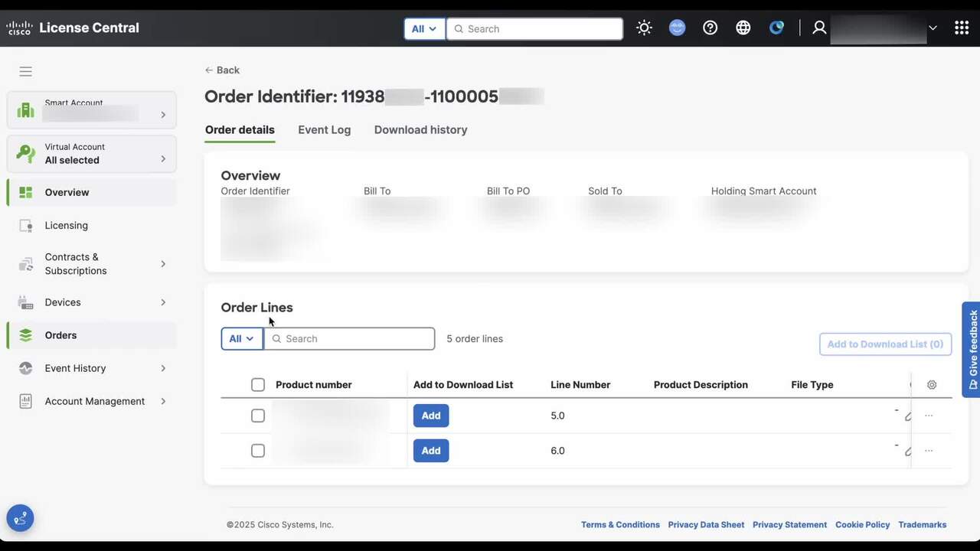Click the globe language icon
The width and height of the screenshot is (980, 551).
(743, 28)
